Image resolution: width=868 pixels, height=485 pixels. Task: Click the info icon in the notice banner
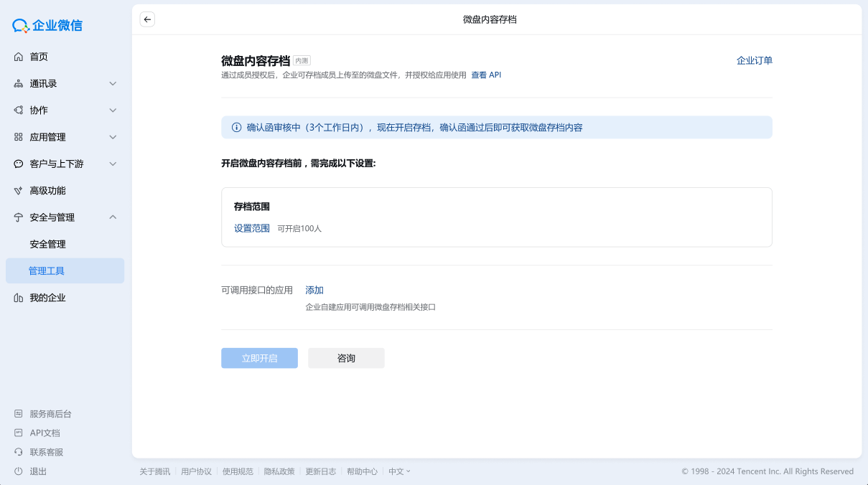pos(236,128)
